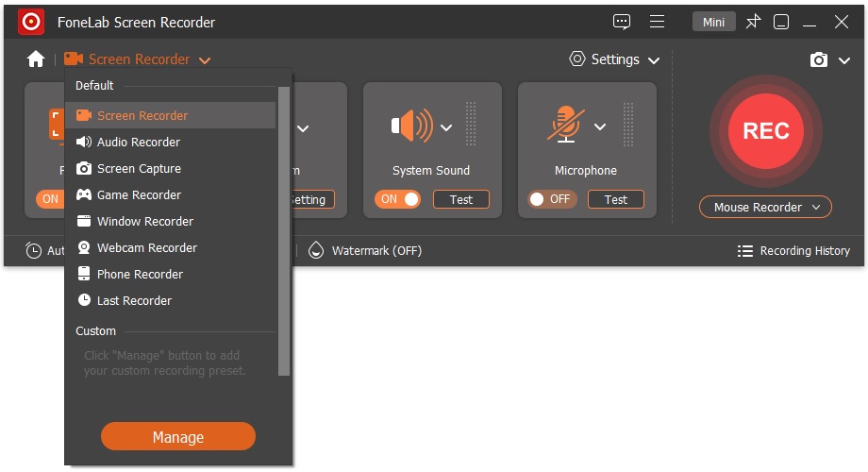Select Window Recorder in the mode list

point(171,221)
